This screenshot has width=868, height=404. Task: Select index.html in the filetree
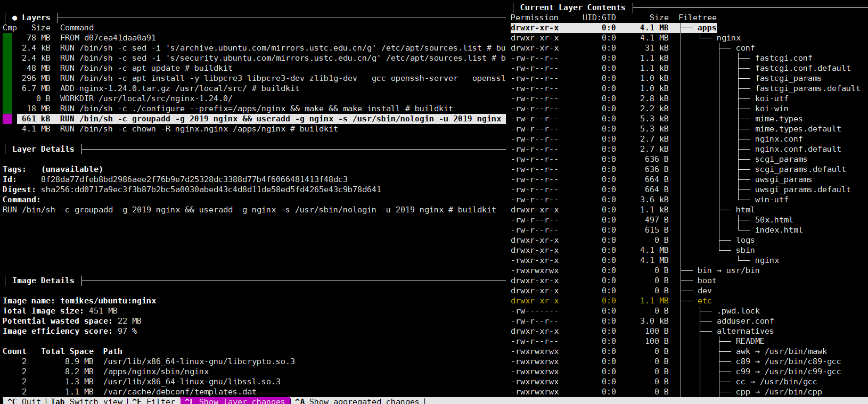point(779,230)
